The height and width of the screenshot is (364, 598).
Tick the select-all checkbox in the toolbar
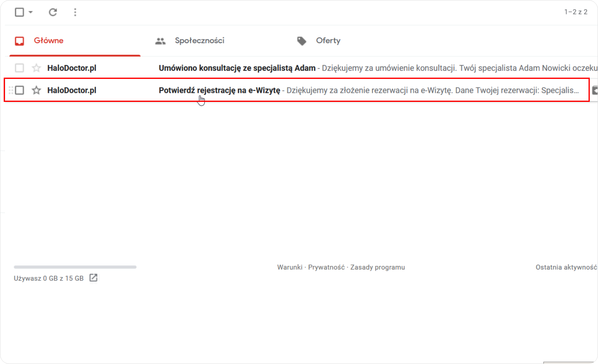(x=19, y=12)
